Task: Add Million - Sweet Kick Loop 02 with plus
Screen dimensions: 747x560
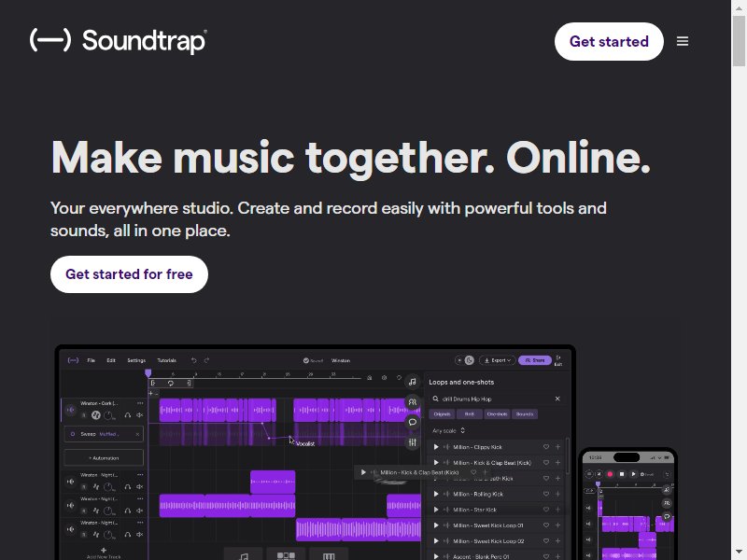Action: [x=557, y=541]
